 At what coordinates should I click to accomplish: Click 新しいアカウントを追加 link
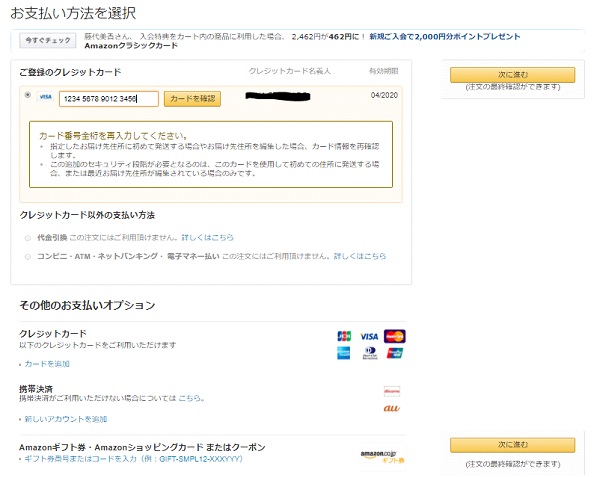point(66,419)
